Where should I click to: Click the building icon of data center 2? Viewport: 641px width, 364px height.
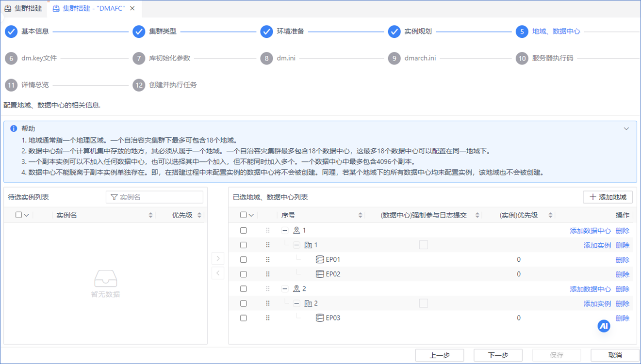[308, 303]
